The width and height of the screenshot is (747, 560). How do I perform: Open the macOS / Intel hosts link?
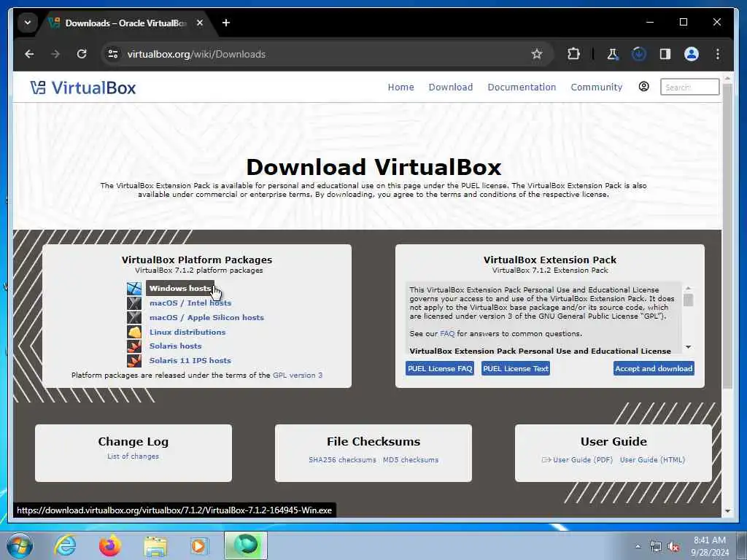[x=190, y=303]
